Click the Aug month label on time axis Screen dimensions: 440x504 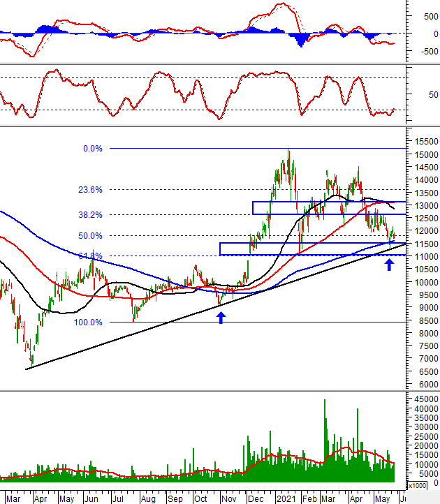click(x=148, y=499)
